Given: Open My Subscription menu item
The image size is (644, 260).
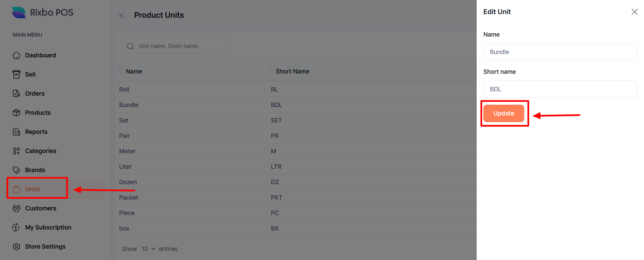Looking at the screenshot, I should (x=48, y=227).
